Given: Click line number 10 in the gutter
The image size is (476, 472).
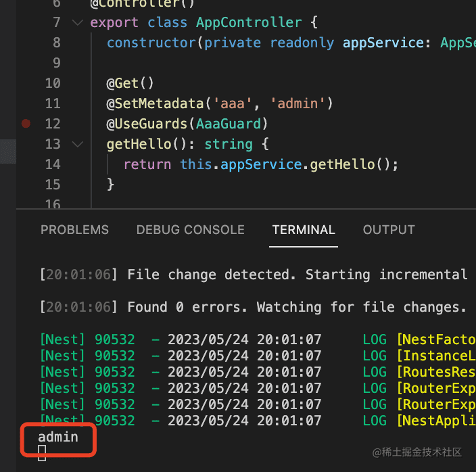Looking at the screenshot, I should (52, 83).
